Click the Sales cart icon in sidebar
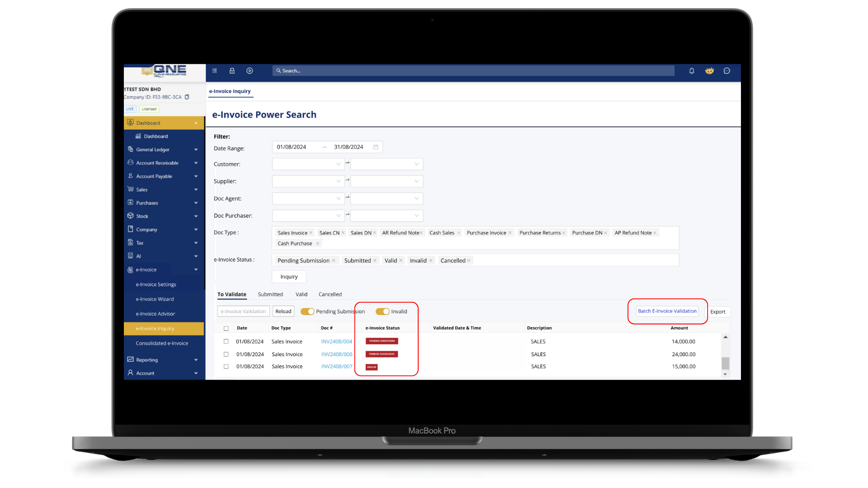 130,189
